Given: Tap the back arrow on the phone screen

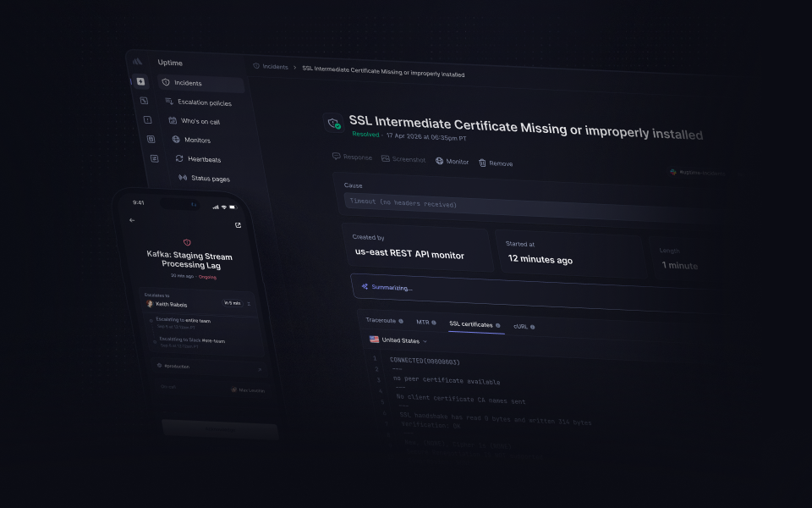Looking at the screenshot, I should 132,220.
